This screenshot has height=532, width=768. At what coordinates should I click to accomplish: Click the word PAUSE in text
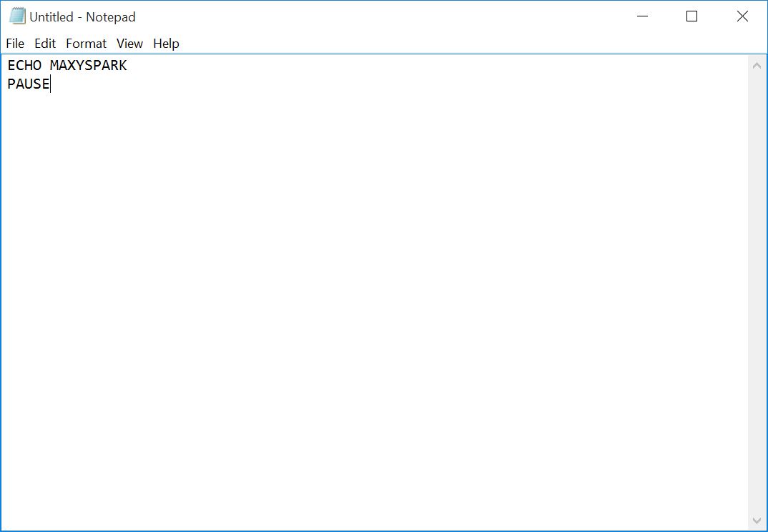click(29, 84)
